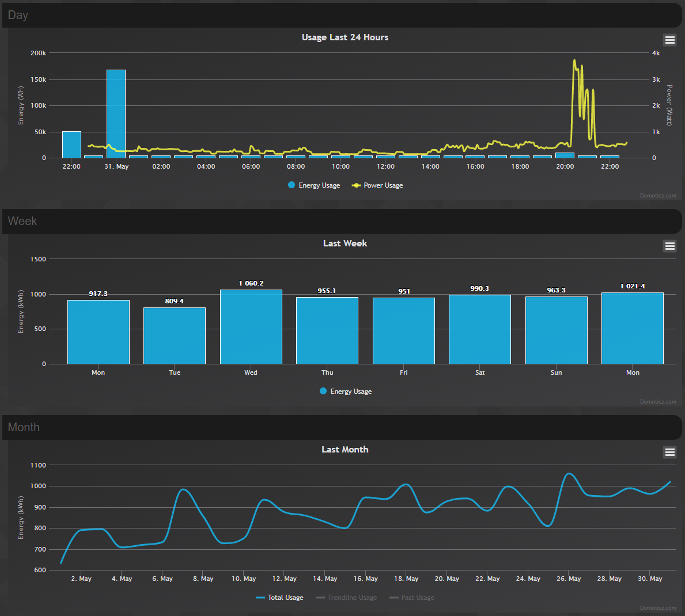
Task: Select the Sat bar in Last Week
Action: pyautogui.click(x=480, y=330)
